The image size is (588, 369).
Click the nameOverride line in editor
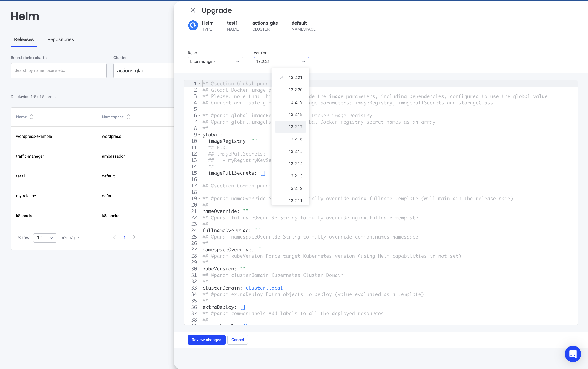coord(225,211)
